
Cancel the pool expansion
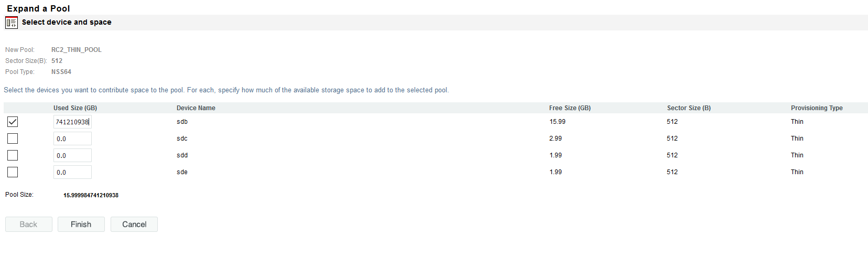pos(134,225)
